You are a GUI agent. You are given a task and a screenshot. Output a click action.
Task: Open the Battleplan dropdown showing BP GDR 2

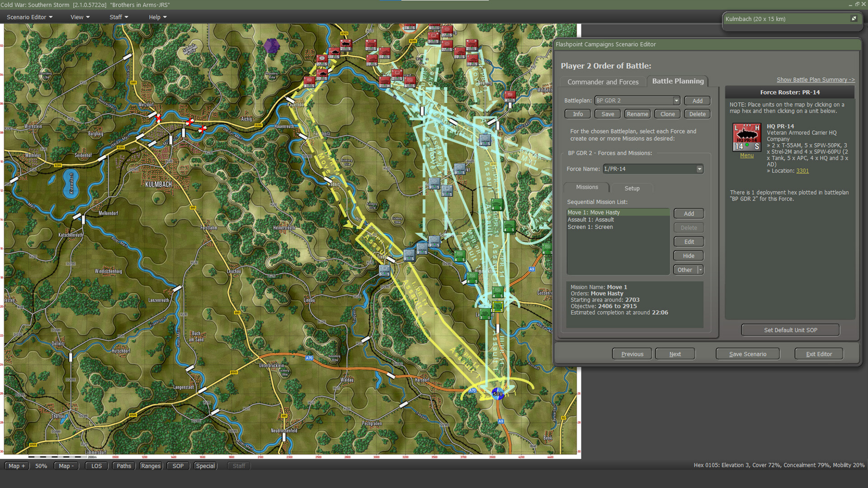tap(675, 100)
